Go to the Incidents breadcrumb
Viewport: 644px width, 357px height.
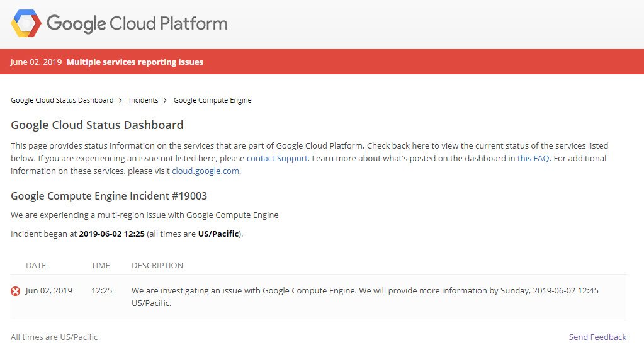point(144,100)
